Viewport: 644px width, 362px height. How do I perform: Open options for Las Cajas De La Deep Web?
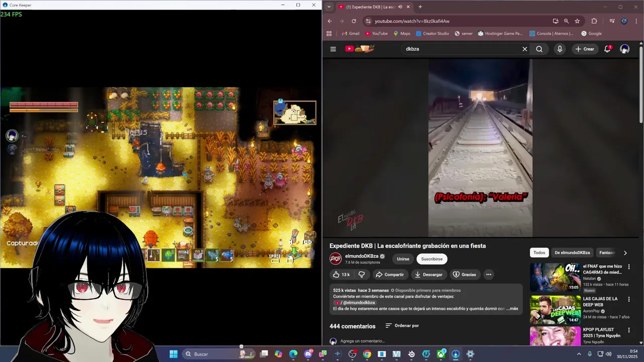[x=628, y=299]
